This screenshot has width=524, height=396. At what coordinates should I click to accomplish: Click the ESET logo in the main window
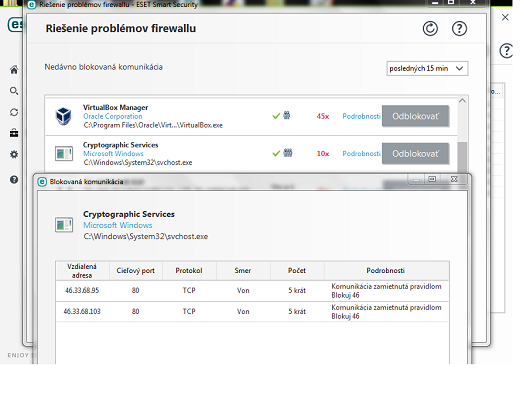coord(15,25)
